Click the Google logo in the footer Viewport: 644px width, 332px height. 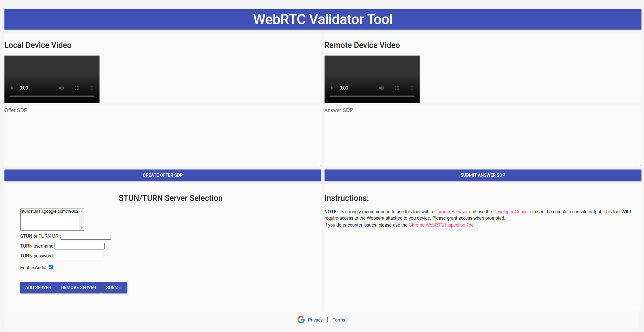click(x=300, y=320)
